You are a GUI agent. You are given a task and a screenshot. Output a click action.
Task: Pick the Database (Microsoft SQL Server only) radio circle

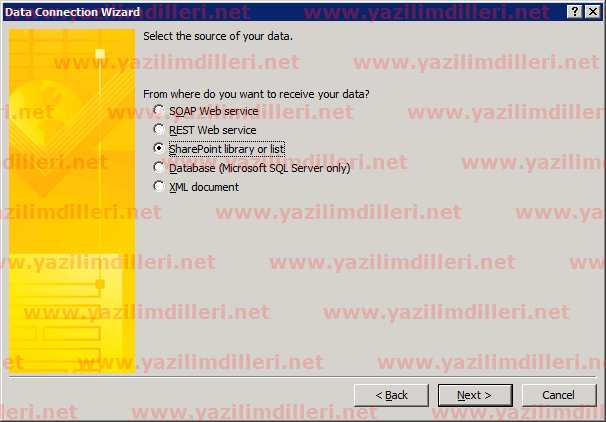pos(159,167)
